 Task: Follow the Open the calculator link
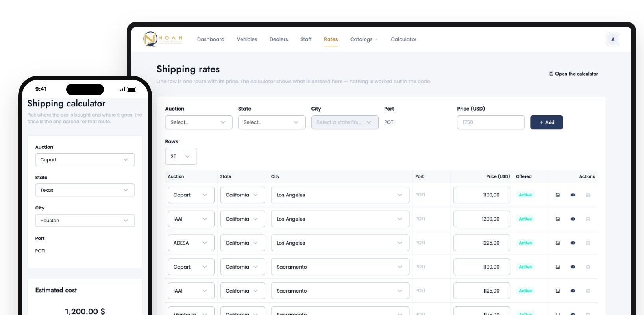[x=574, y=74]
